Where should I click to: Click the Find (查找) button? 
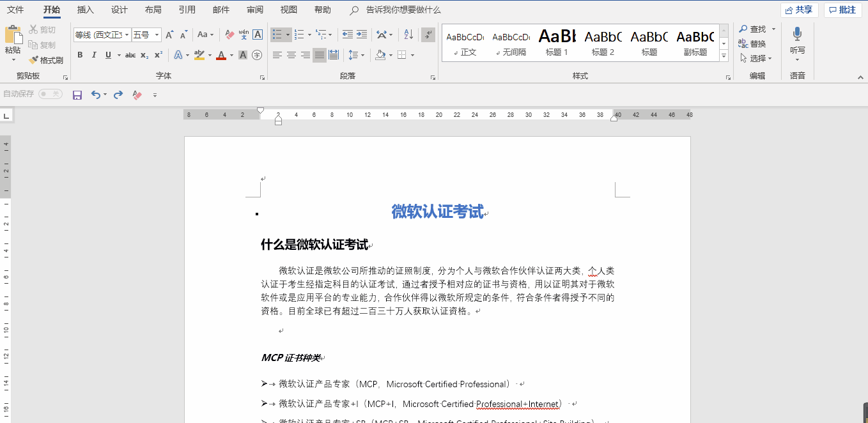752,29
